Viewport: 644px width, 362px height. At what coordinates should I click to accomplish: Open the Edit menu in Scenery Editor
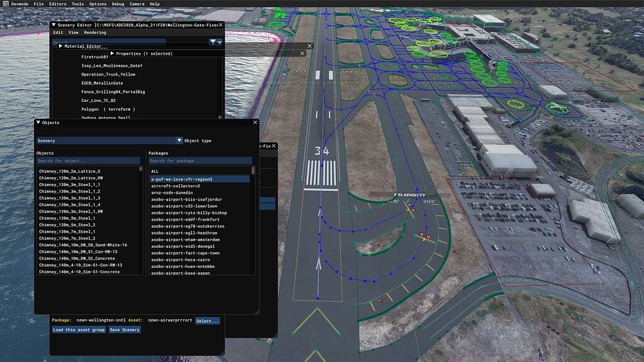click(x=58, y=32)
